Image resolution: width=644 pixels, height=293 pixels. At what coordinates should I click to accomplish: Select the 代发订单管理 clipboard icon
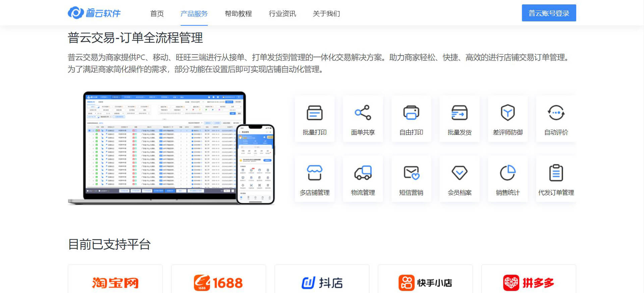[556, 173]
